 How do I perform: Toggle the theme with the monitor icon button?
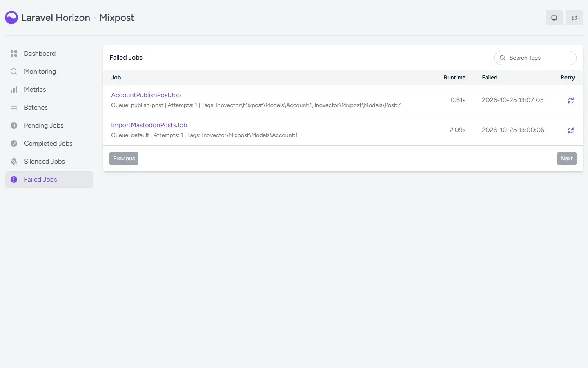(554, 18)
